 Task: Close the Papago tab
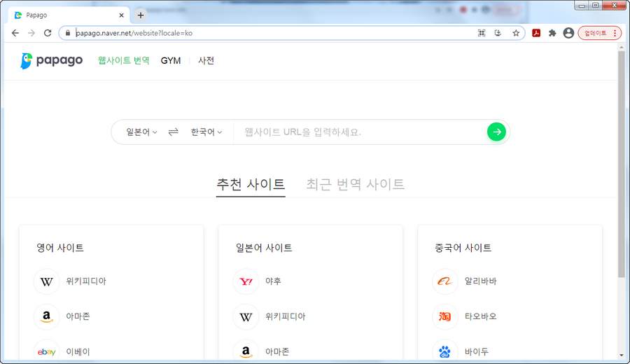(x=121, y=15)
